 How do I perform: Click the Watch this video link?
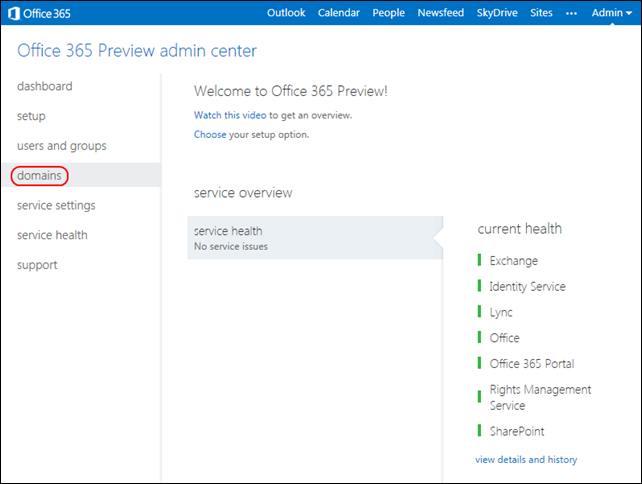click(230, 116)
